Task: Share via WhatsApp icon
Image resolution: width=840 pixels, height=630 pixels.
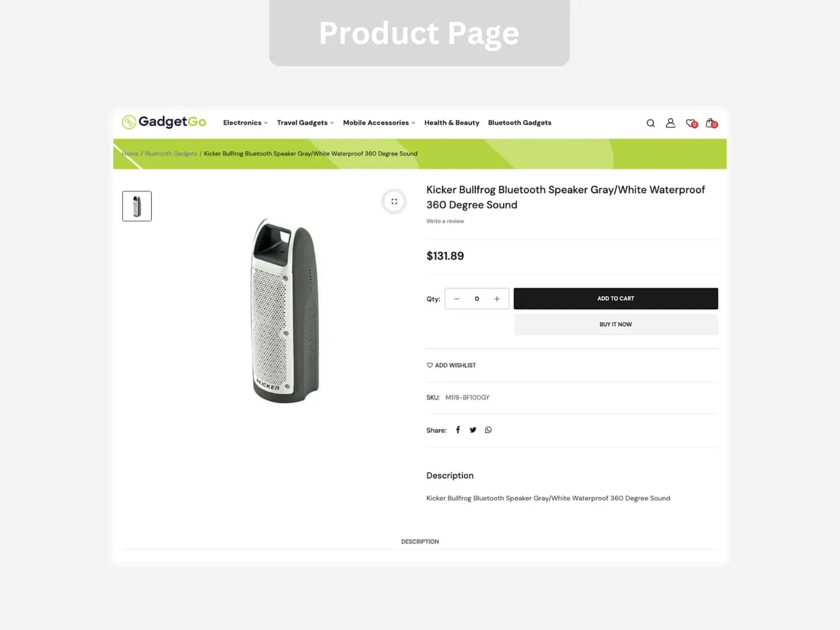Action: tap(488, 430)
